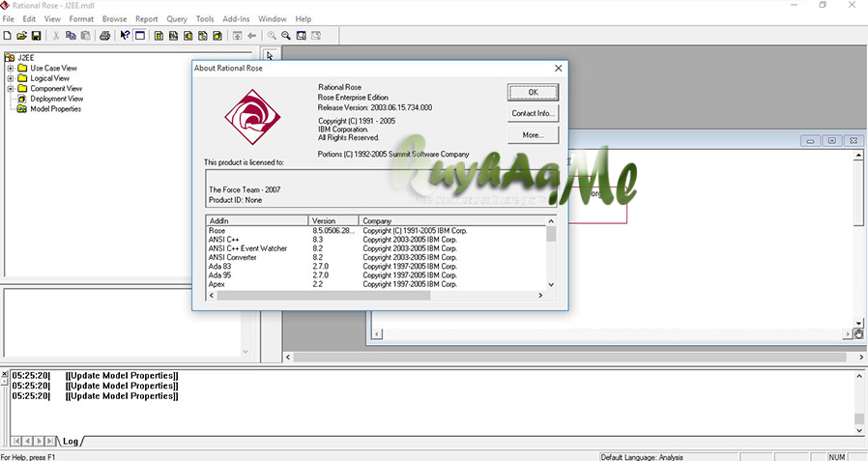Open the Query menu
The image size is (868, 461).
click(177, 18)
